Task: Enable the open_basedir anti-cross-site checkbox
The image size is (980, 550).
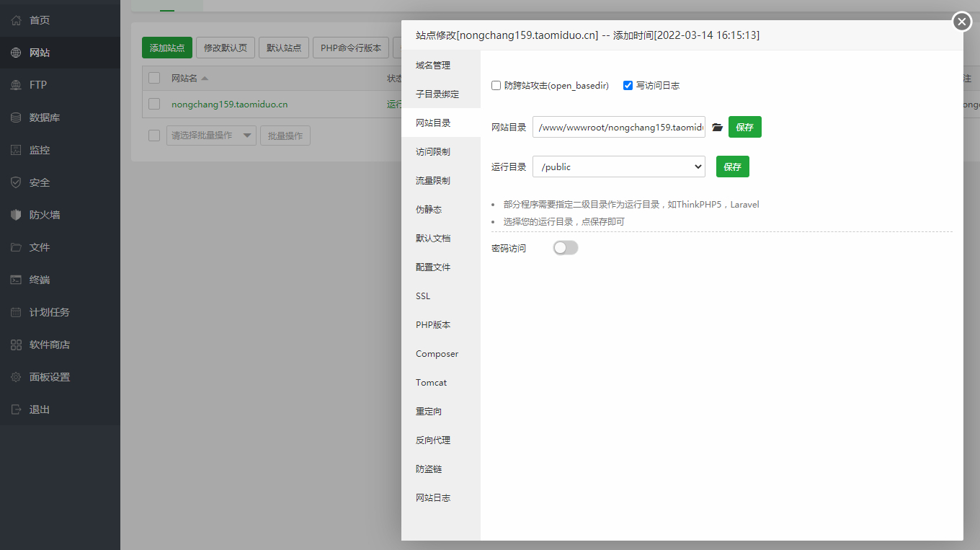Action: [x=496, y=85]
